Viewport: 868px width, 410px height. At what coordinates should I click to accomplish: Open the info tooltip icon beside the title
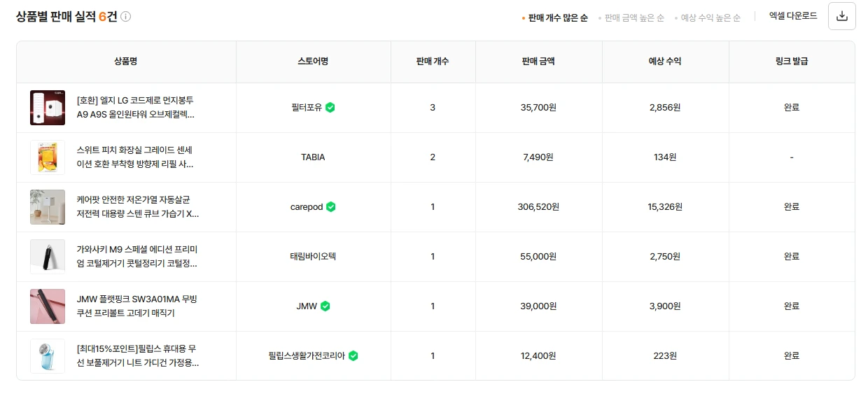tap(126, 17)
